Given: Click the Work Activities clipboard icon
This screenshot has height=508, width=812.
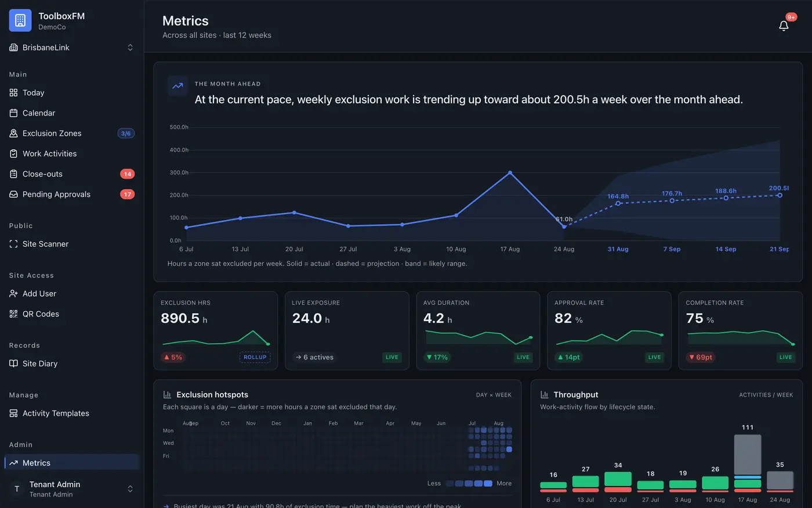Looking at the screenshot, I should click(x=14, y=154).
